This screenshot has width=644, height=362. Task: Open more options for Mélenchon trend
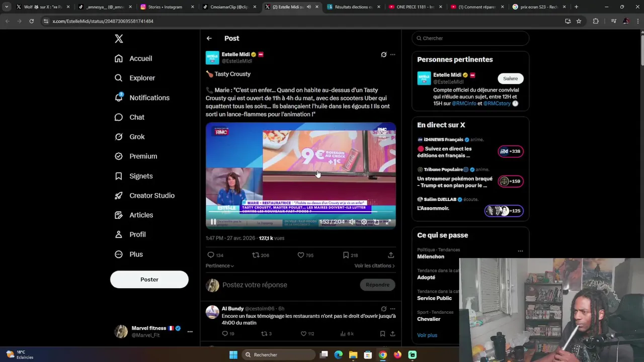click(520, 251)
